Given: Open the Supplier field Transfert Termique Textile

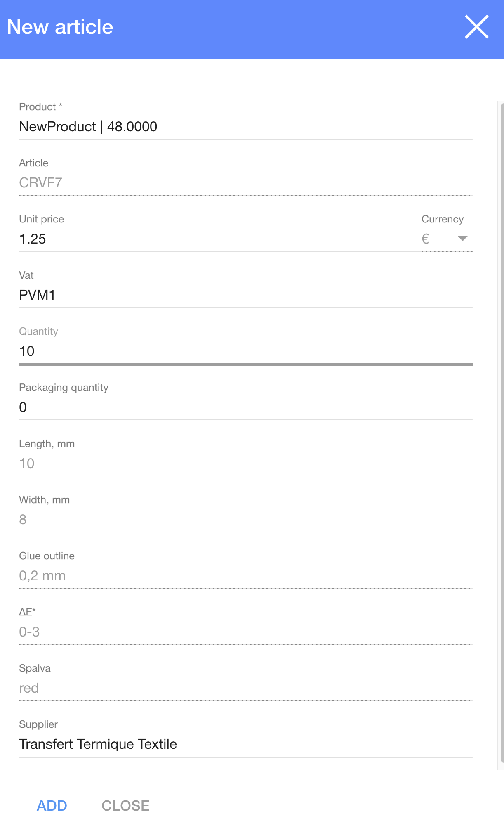Looking at the screenshot, I should click(245, 744).
